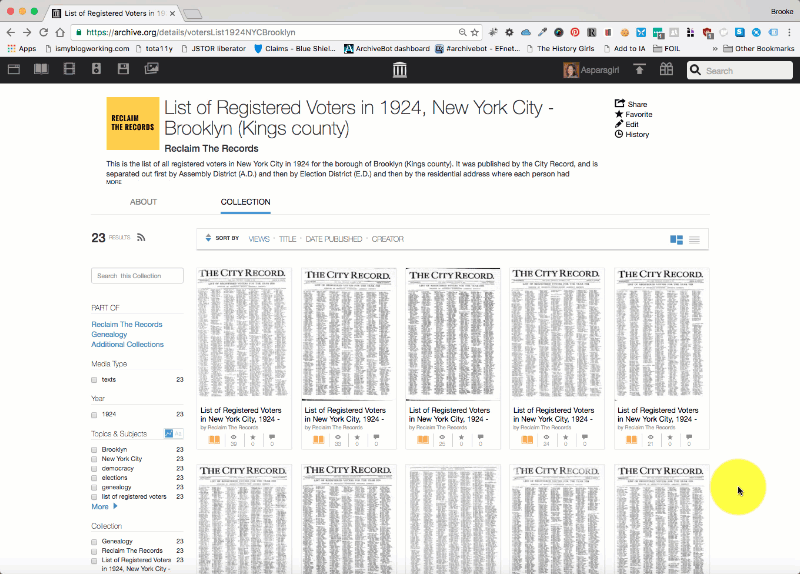Click the RSS feed icon next to results
This screenshot has width=800, height=574.
tap(141, 238)
